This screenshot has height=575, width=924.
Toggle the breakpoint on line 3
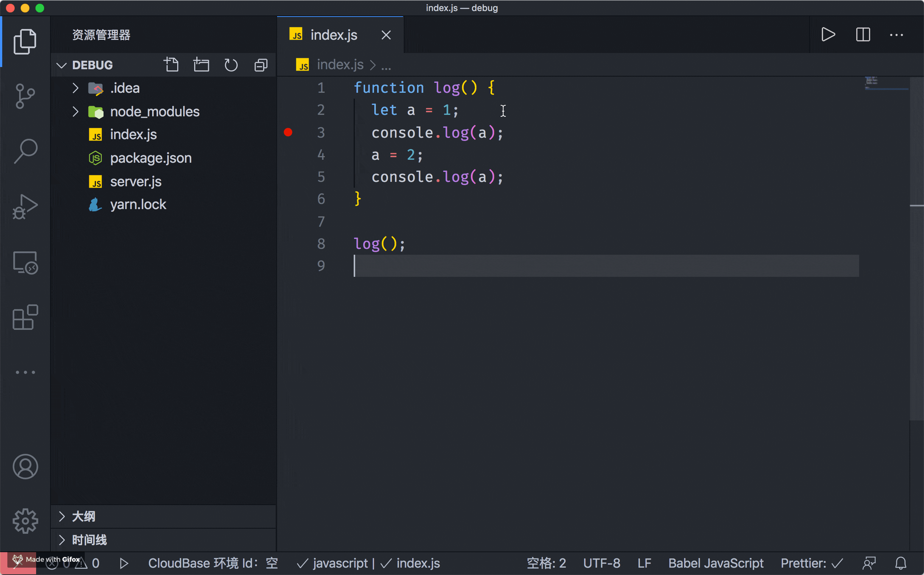coord(288,133)
